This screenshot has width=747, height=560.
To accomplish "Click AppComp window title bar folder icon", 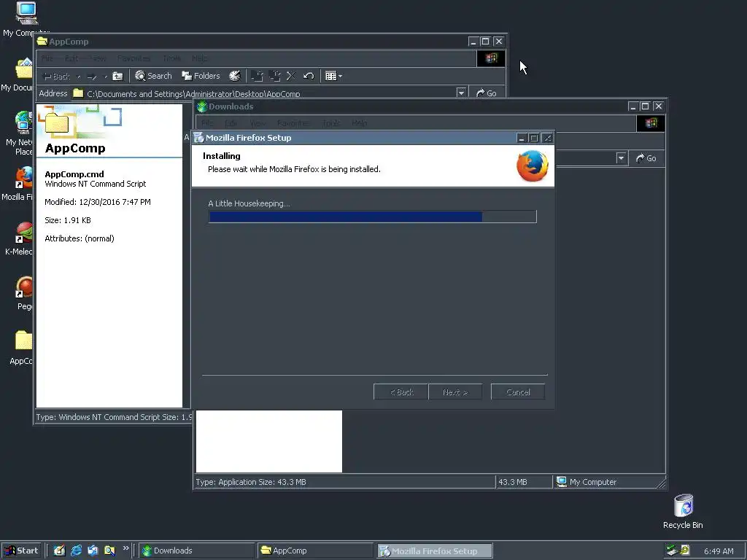I will (42, 42).
